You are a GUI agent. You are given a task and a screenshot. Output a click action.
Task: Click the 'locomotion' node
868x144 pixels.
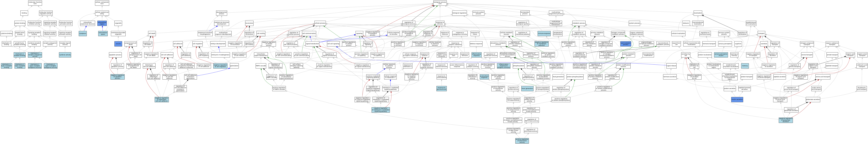pyautogui.click(x=249, y=23)
